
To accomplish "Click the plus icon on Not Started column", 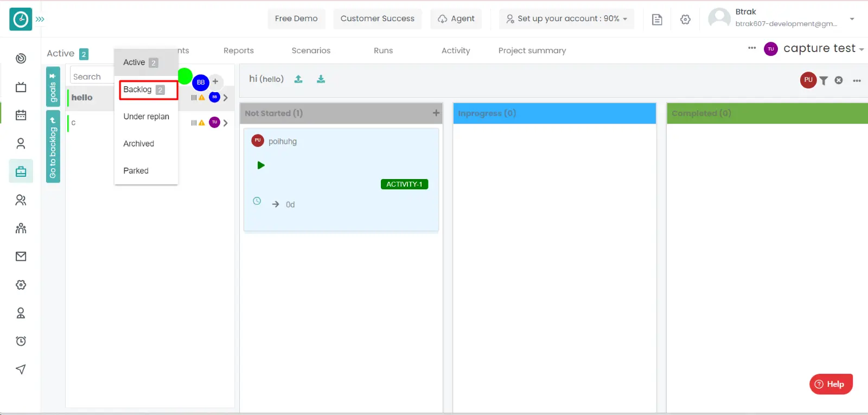I will tap(436, 113).
